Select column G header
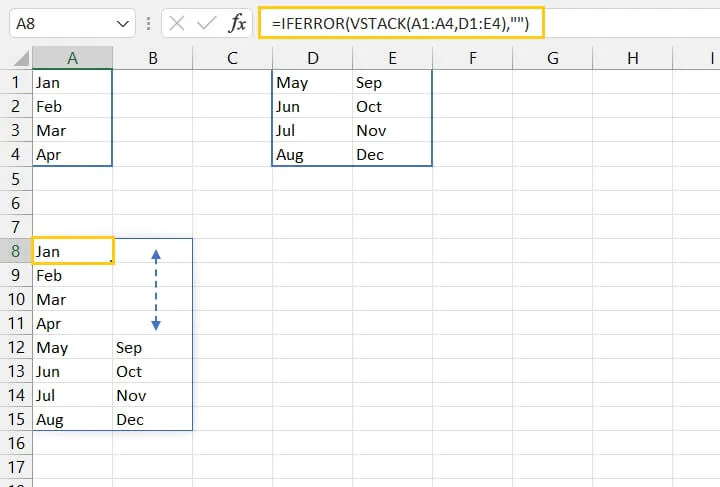This screenshot has width=720, height=487. [552, 58]
